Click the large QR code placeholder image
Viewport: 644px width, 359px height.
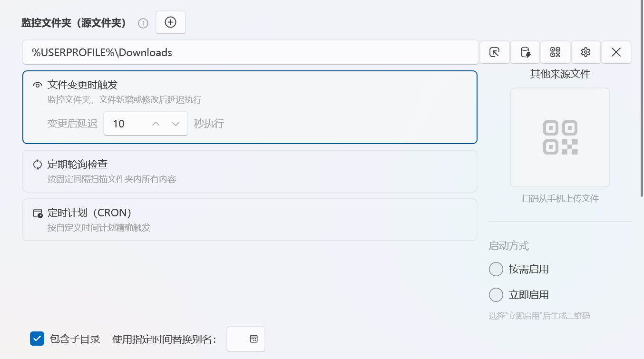click(560, 137)
